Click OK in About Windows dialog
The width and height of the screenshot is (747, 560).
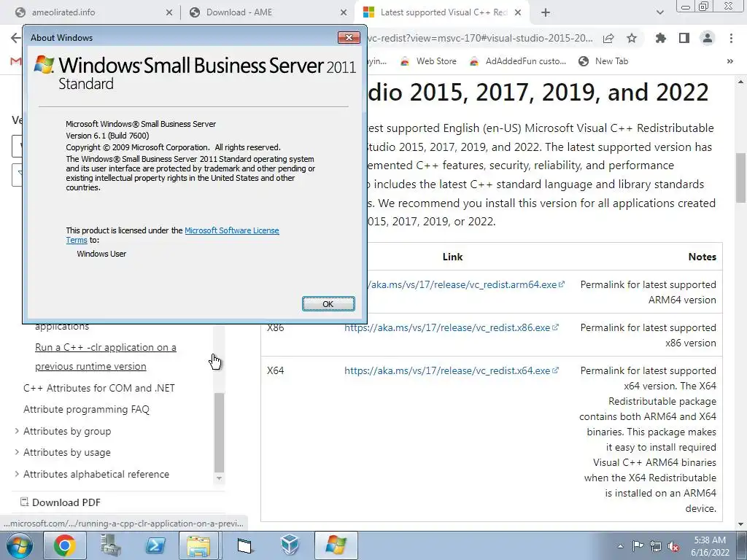(x=328, y=304)
